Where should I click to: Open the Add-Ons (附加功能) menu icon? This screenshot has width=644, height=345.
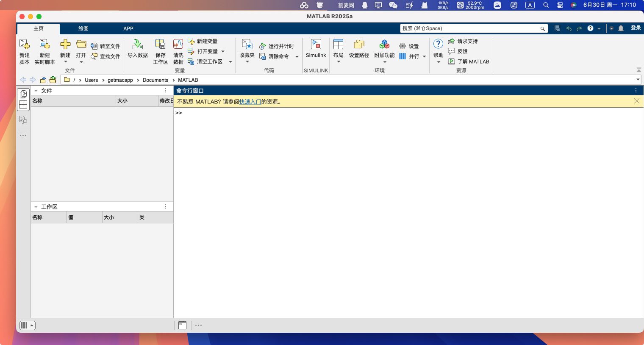pos(384,45)
